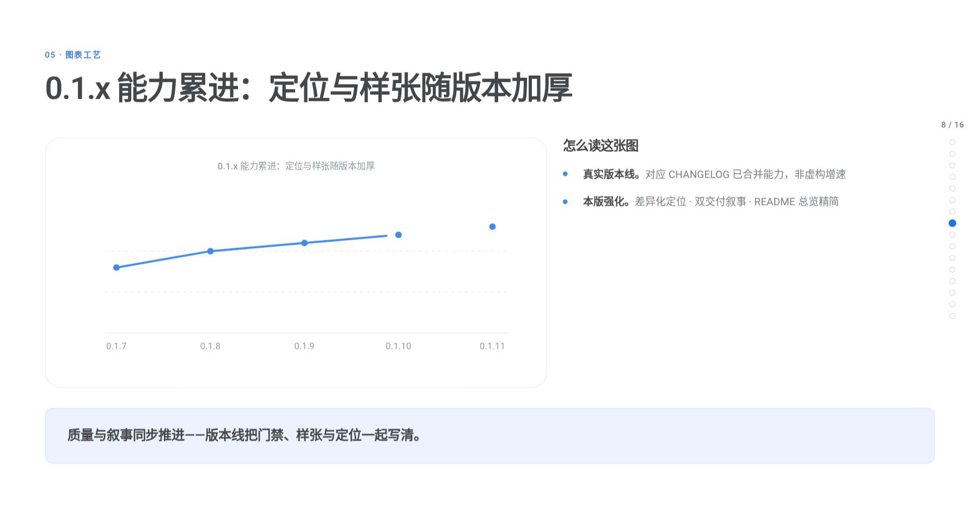Click the '0.1.8' x-axis label
The height and width of the screenshot is (509, 980).
[210, 346]
